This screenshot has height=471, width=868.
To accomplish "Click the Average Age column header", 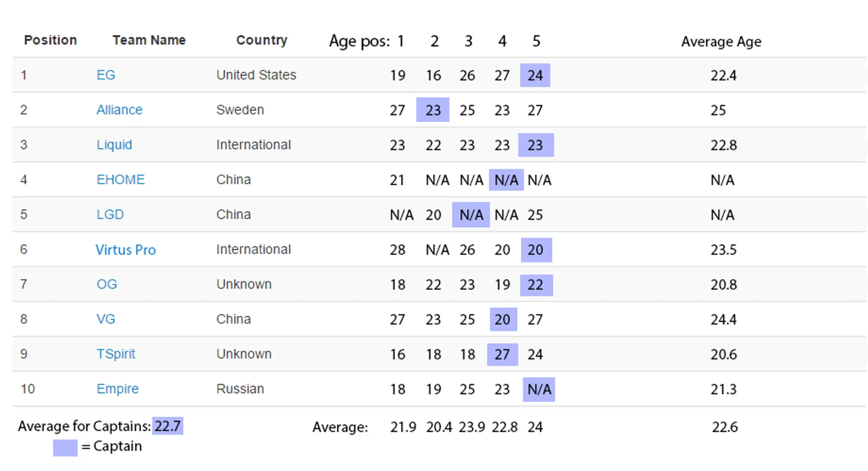I will tap(721, 42).
